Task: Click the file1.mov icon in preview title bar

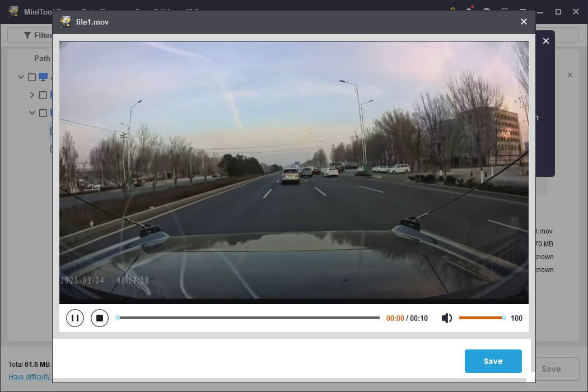Action: tap(65, 22)
